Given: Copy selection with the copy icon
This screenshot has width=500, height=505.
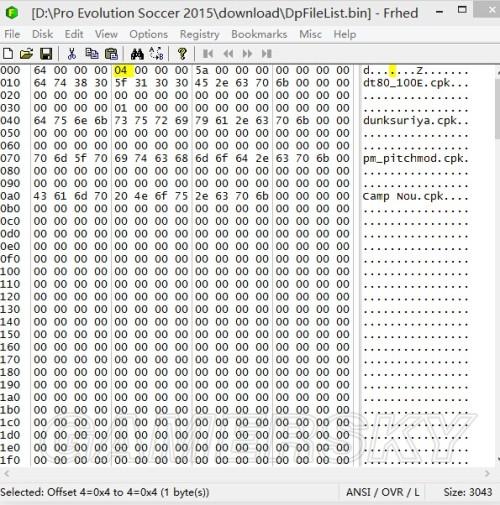Looking at the screenshot, I should (x=92, y=53).
